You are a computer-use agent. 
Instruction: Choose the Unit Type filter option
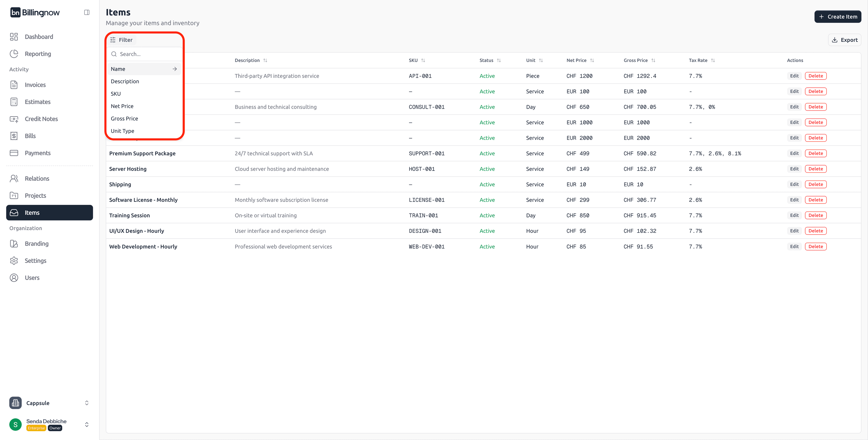point(122,131)
